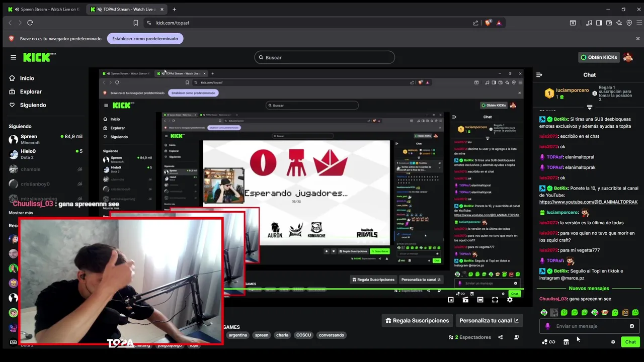The width and height of the screenshot is (644, 362).
Task: Open the Brave browser main menu
Action: pyautogui.click(x=639, y=23)
